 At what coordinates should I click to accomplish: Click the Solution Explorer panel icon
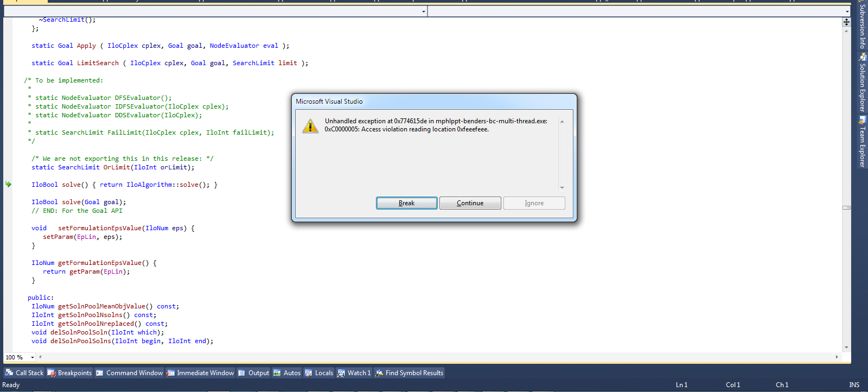click(x=863, y=57)
